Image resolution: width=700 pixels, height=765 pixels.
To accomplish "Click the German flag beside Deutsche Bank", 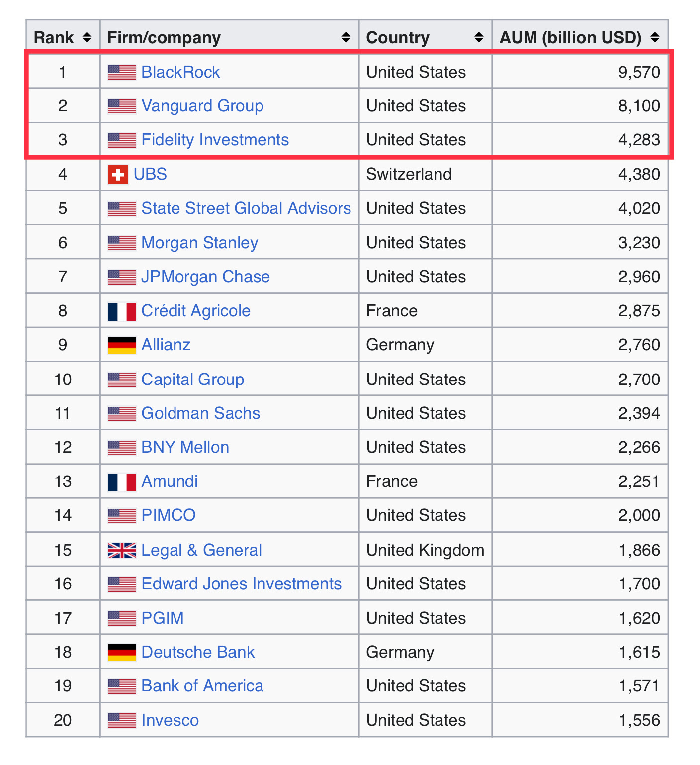I will (122, 653).
